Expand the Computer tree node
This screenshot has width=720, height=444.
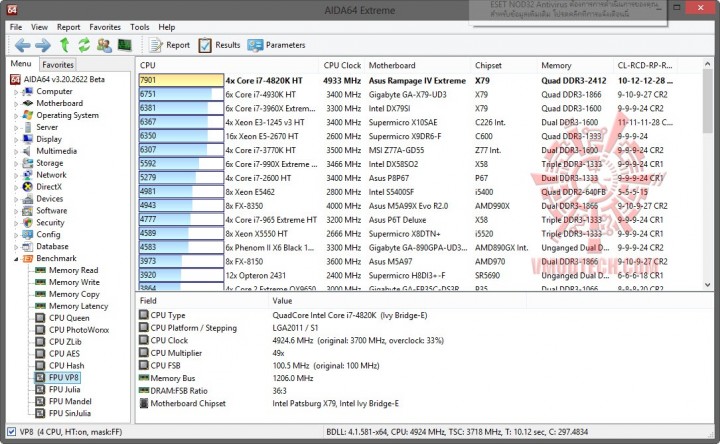(16, 92)
